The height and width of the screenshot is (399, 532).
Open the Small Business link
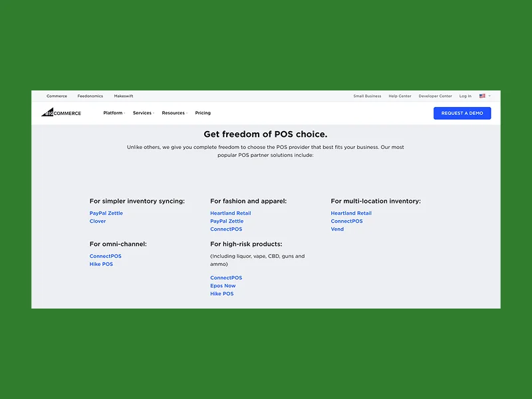367,96
